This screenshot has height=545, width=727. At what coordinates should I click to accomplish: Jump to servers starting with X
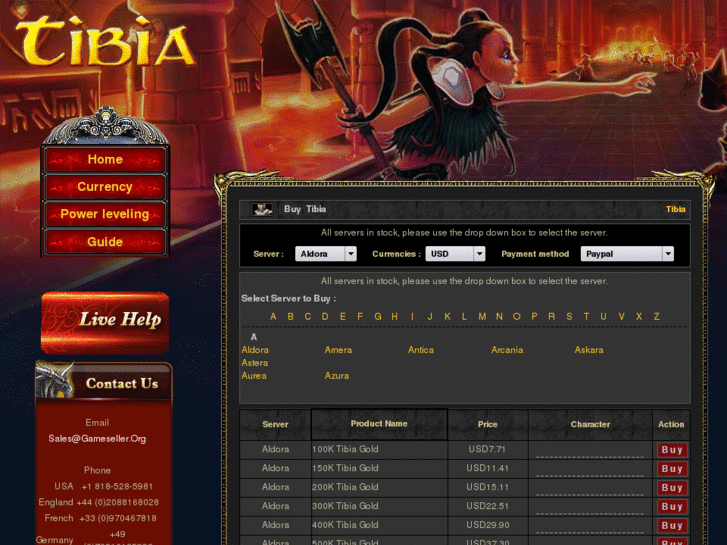tap(639, 316)
